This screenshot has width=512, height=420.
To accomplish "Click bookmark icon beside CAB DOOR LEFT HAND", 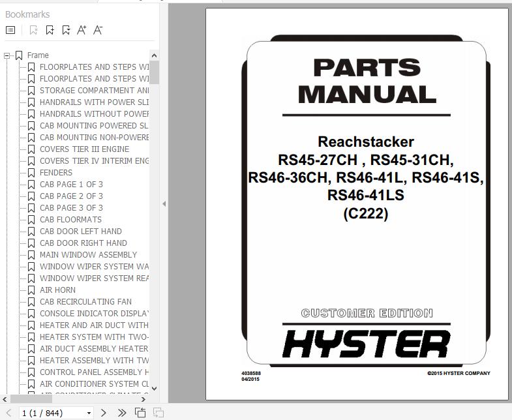I will [31, 232].
